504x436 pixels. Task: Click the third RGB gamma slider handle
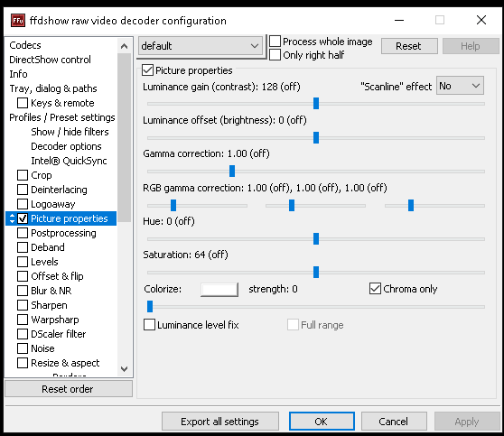click(411, 205)
